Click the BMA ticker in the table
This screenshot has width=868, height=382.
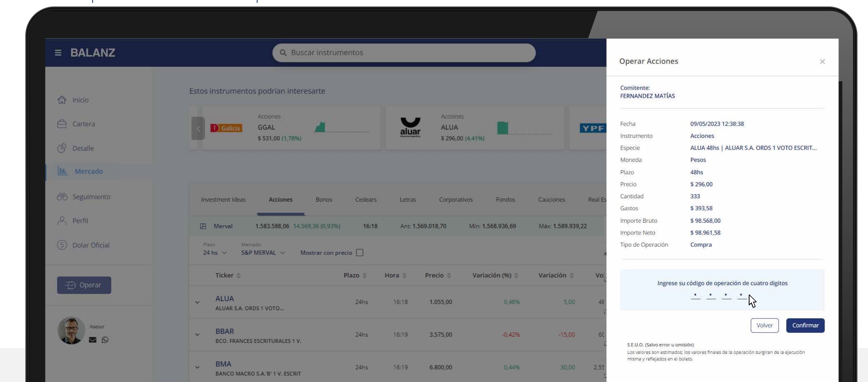(x=223, y=364)
